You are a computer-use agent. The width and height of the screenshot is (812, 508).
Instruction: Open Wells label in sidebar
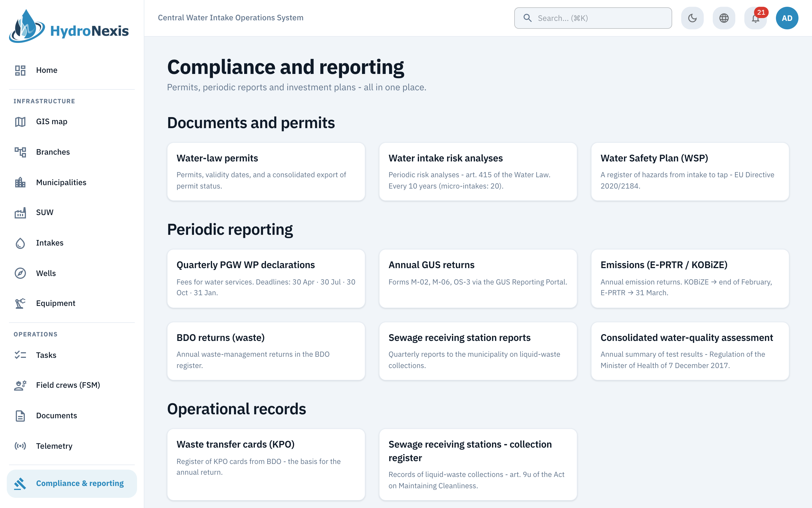click(46, 273)
